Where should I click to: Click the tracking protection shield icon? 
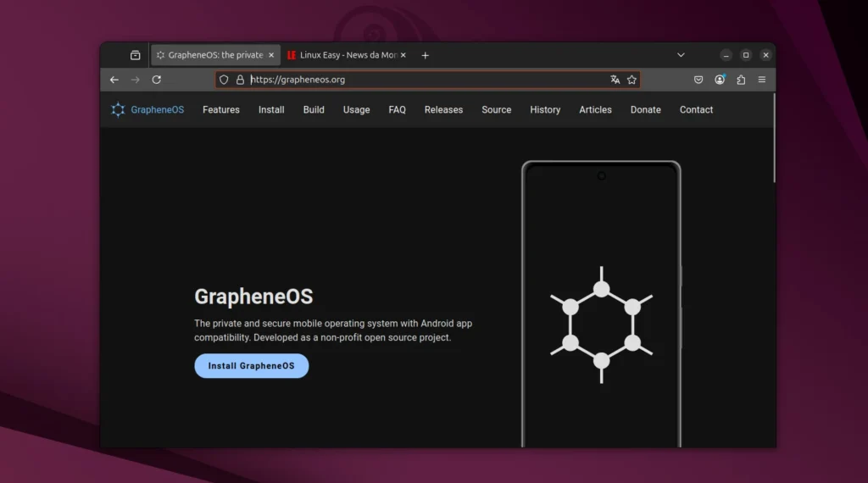[x=224, y=80]
